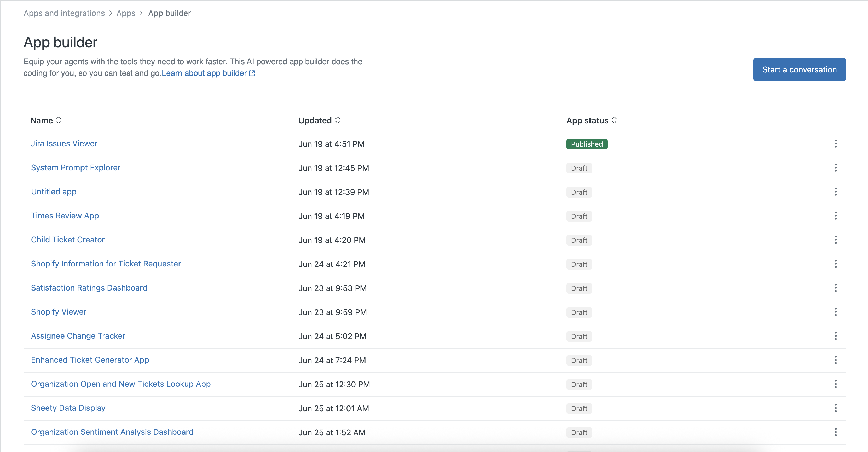Image resolution: width=868 pixels, height=452 pixels.
Task: Open options for Shopify Information for Ticket Requester
Action: [836, 264]
